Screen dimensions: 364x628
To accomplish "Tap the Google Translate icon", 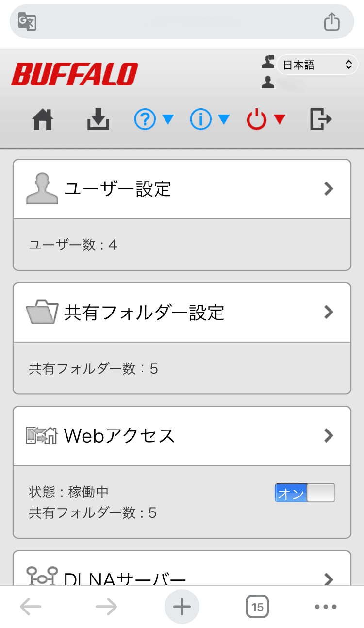I will 27,21.
